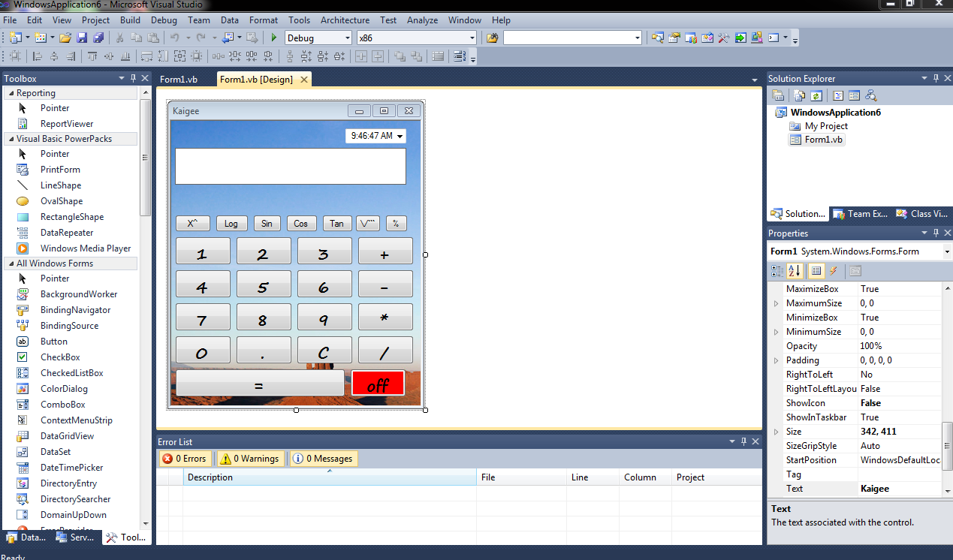Toggle the 0 Errors filter in Error List
Viewport: 953px width, 560px height.
tap(184, 458)
